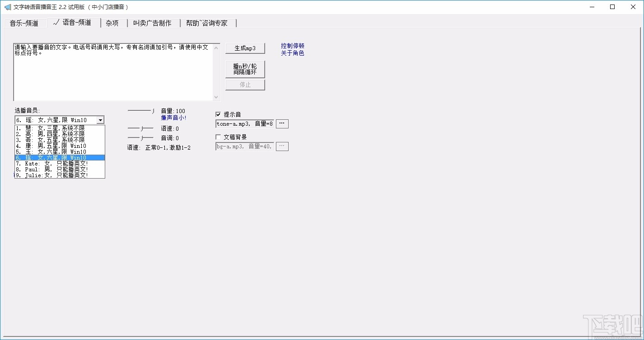Open the 选播音员 voice dropdown arrow

tap(101, 119)
